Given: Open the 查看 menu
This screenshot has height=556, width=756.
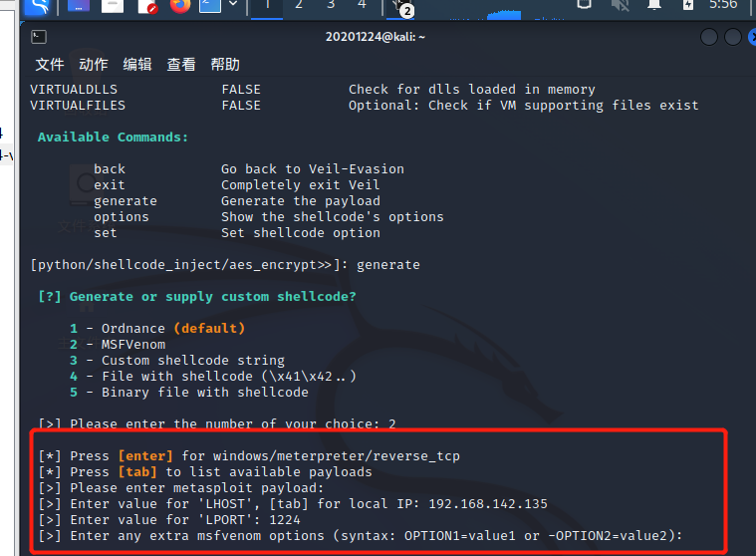Looking at the screenshot, I should pyautogui.click(x=181, y=64).
